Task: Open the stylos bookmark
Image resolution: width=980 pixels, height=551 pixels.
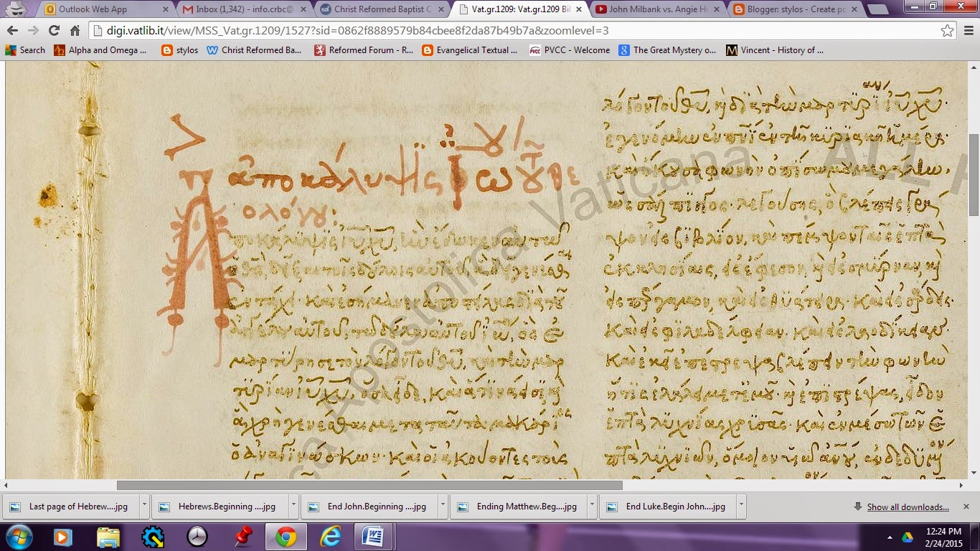Action: click(179, 50)
